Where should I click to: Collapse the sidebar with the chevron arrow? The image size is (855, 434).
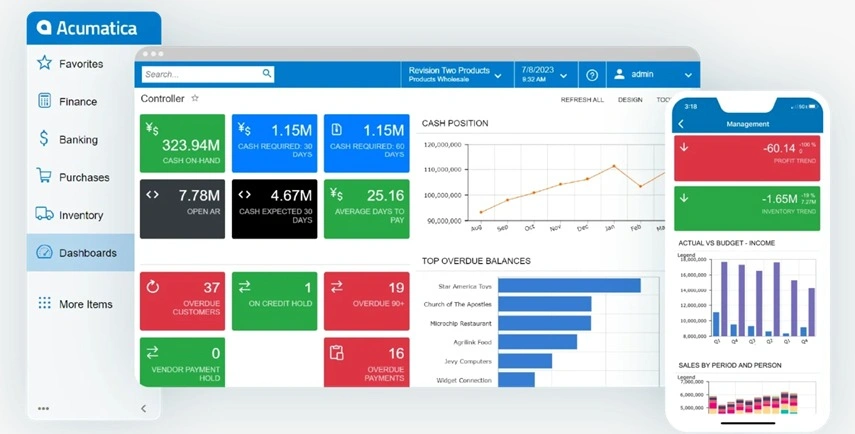[143, 408]
